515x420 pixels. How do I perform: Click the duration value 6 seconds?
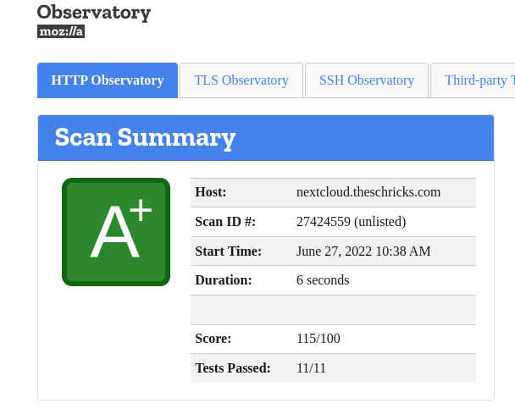coord(323,280)
